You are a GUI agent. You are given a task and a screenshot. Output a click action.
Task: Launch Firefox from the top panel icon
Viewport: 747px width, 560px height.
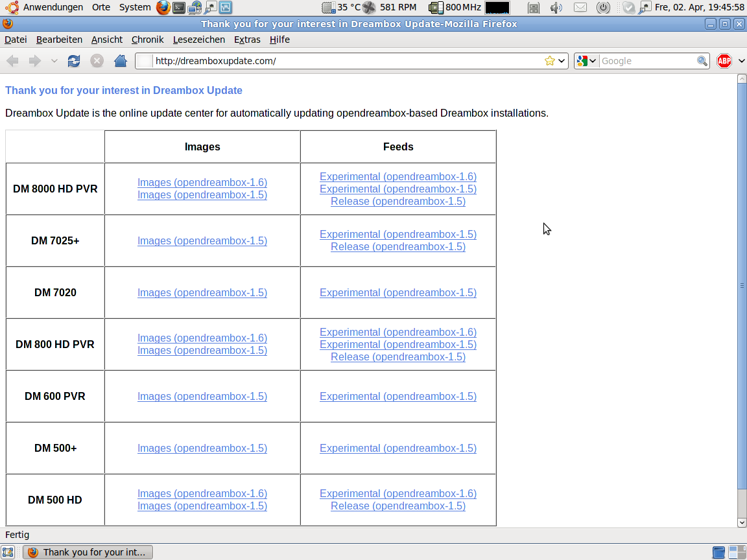[x=163, y=8]
